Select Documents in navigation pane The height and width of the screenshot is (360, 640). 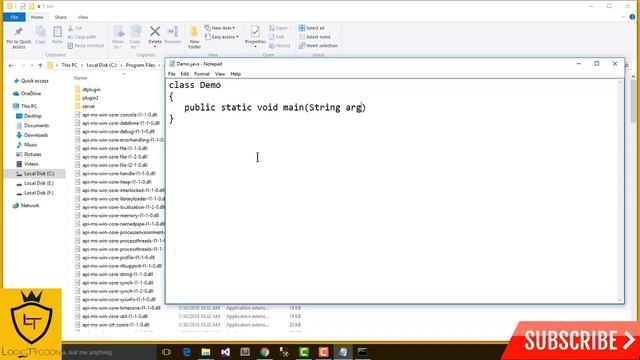pos(36,125)
